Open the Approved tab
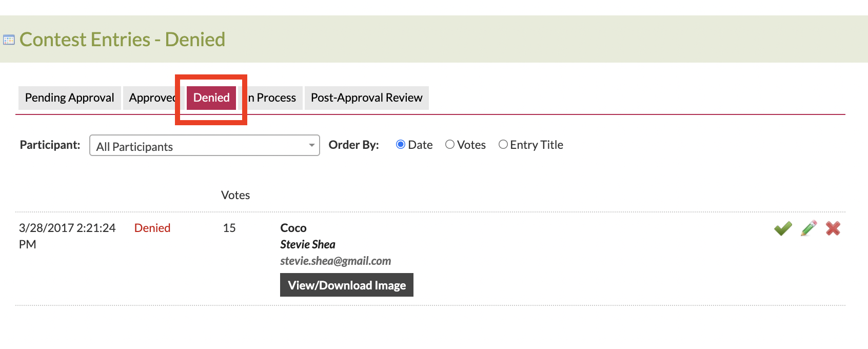868x349 pixels. pyautogui.click(x=151, y=98)
